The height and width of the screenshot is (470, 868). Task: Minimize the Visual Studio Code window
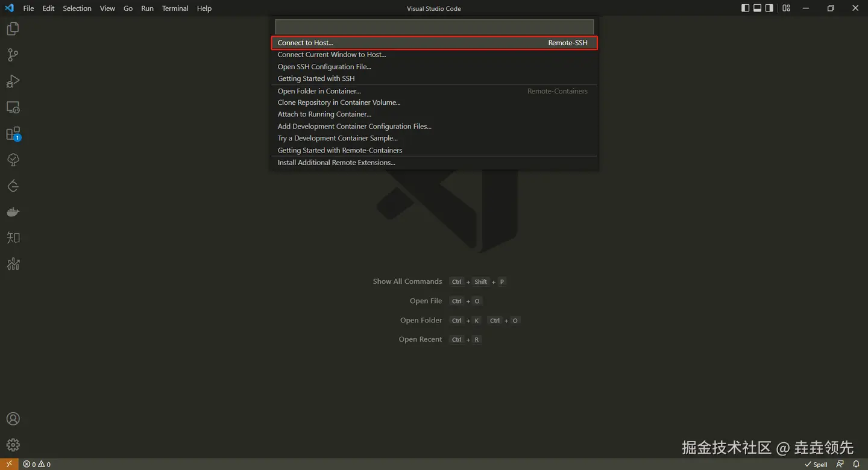pyautogui.click(x=806, y=8)
